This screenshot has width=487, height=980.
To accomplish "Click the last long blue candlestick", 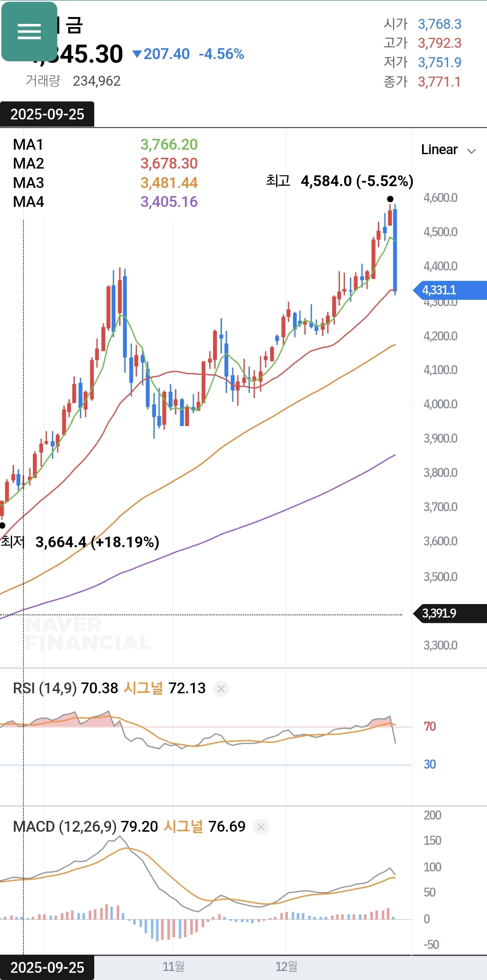I will pyautogui.click(x=395, y=250).
